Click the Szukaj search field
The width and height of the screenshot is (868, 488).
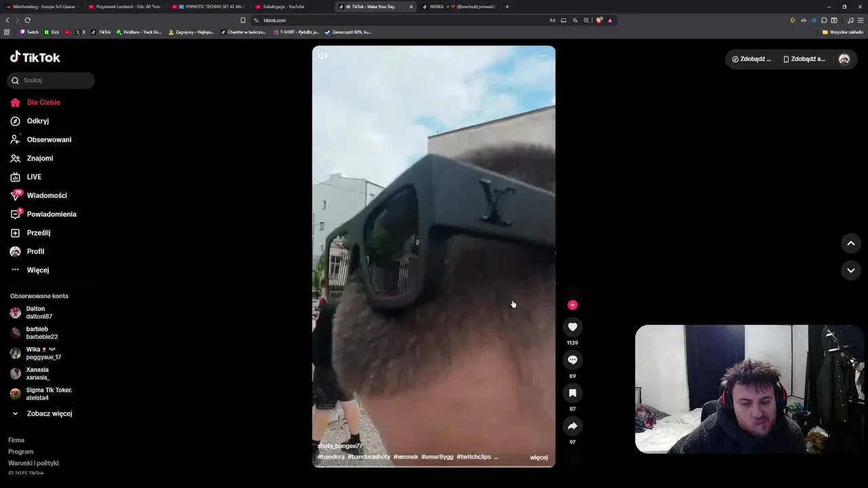pyautogui.click(x=51, y=80)
